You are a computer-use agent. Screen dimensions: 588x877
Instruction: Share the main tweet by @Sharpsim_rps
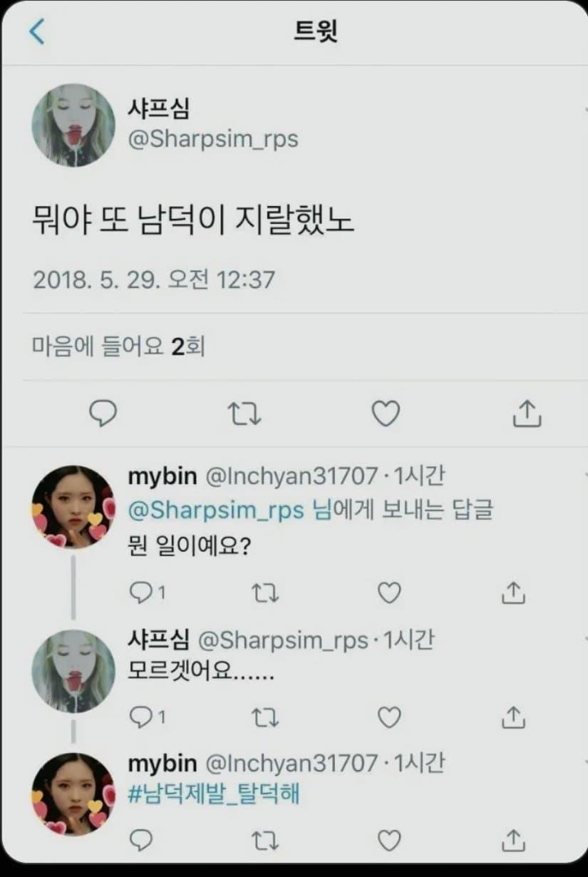(x=527, y=413)
